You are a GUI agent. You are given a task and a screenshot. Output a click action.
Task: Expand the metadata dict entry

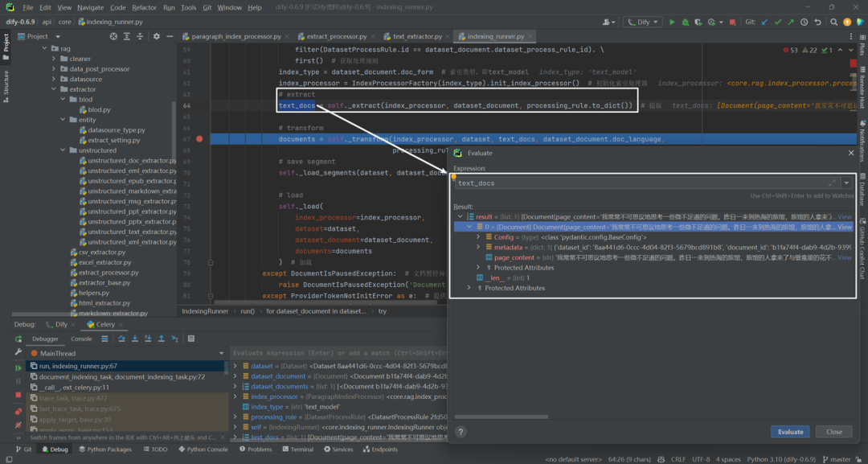point(479,247)
